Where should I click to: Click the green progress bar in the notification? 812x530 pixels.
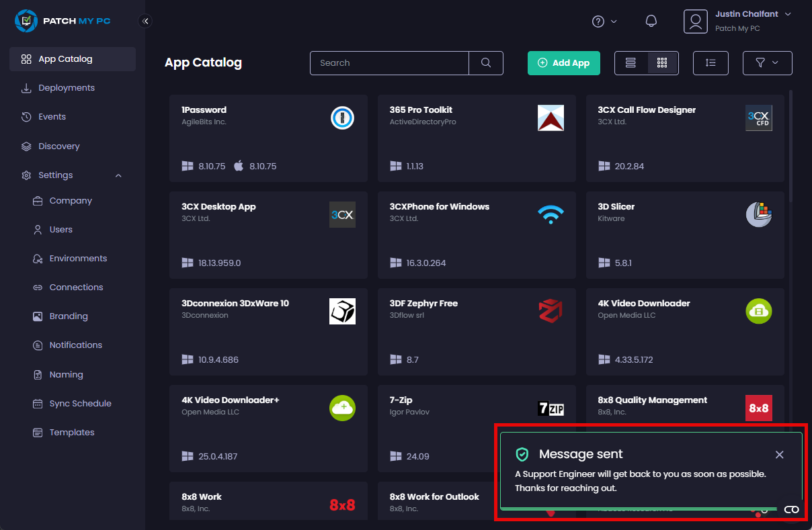645,509
